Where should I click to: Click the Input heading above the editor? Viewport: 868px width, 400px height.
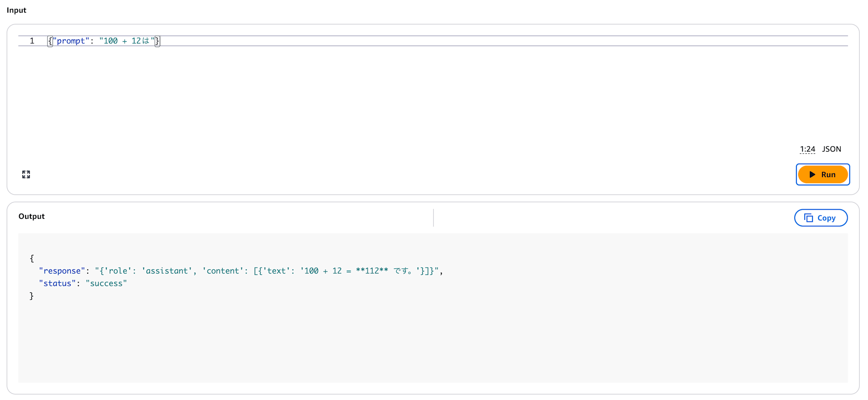click(16, 10)
